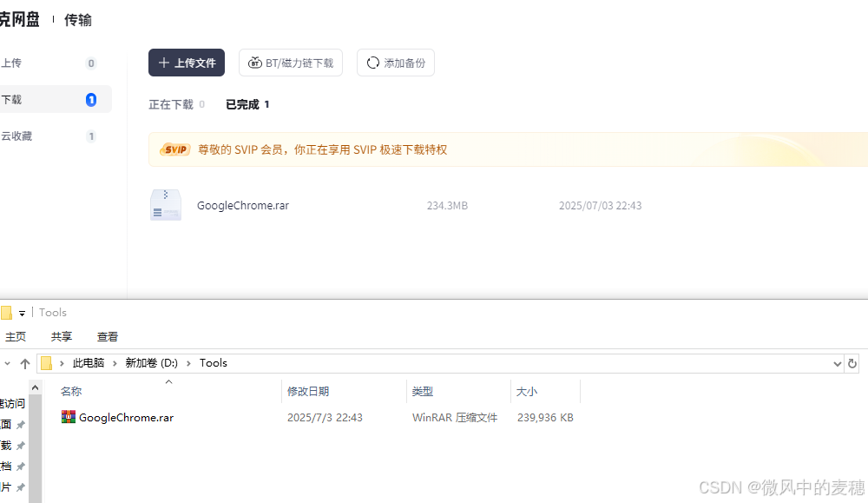This screenshot has width=868, height=503.
Task: Open the 主页 ribbon tab in Explorer
Action: pyautogui.click(x=16, y=336)
